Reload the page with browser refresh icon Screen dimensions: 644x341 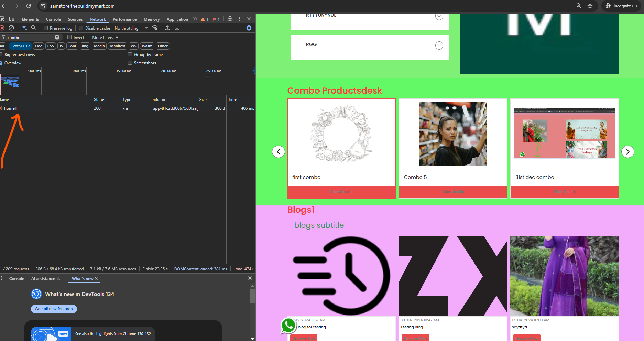[29, 6]
